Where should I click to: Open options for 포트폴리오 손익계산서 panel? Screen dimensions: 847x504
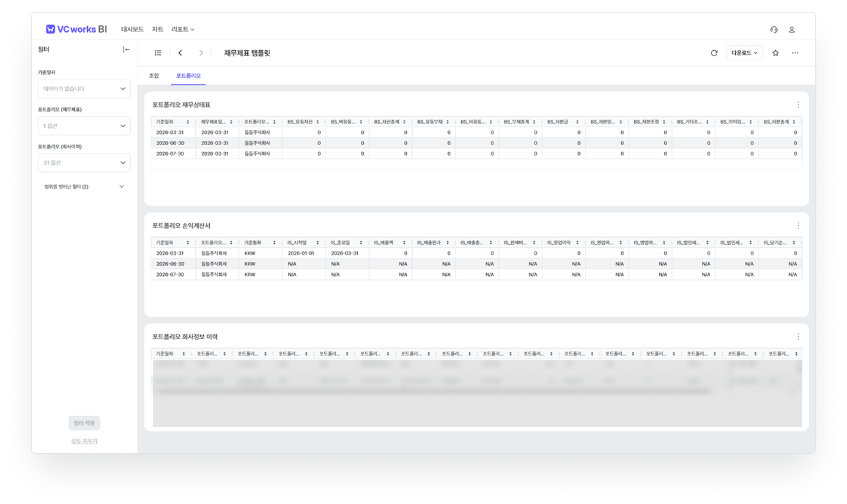798,226
